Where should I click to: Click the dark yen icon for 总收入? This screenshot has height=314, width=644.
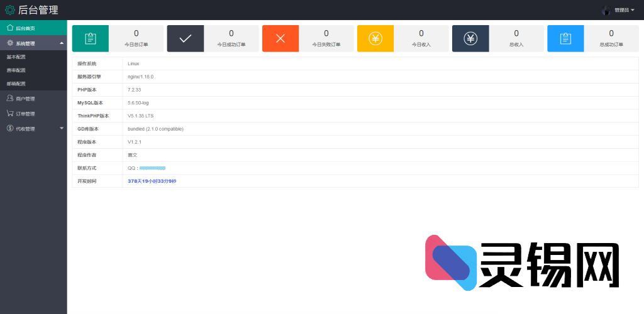click(x=470, y=38)
